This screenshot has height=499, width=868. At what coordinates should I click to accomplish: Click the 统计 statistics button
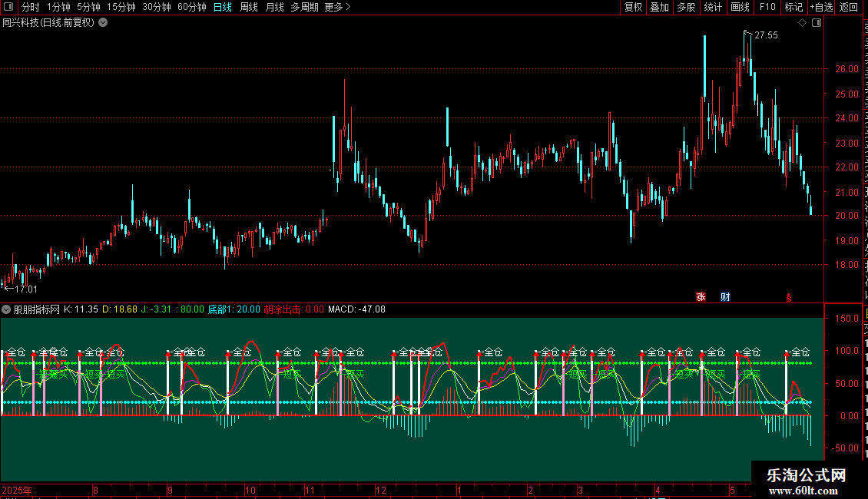[x=713, y=7]
